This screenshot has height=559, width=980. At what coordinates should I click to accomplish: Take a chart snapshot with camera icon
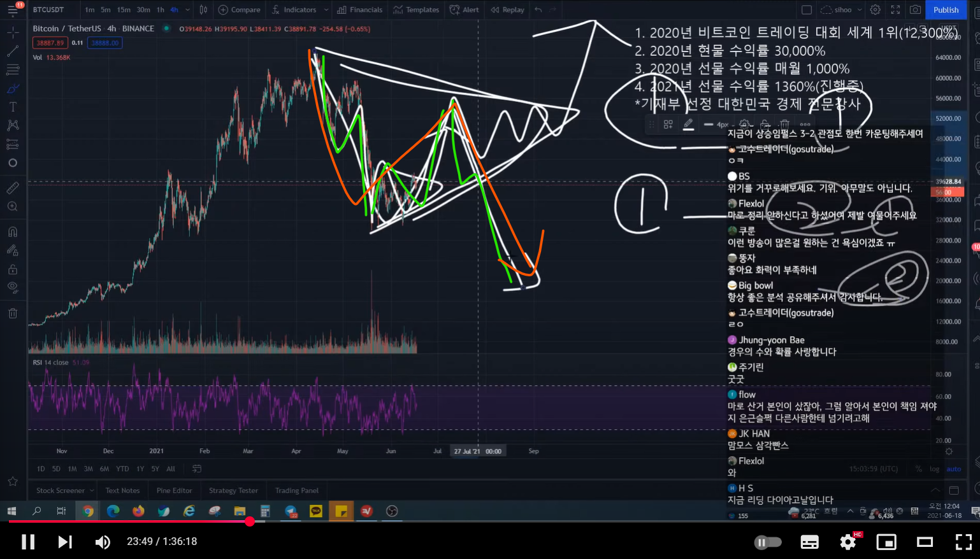coord(915,10)
